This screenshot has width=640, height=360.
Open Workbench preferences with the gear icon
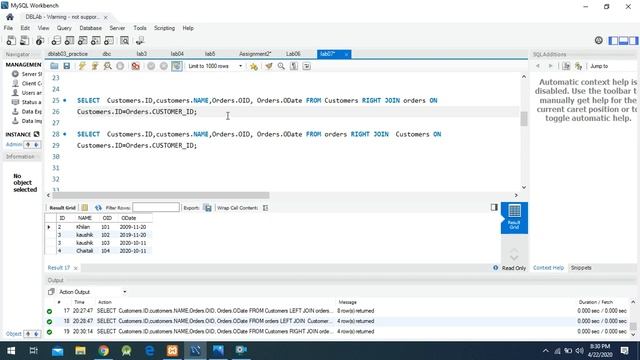pos(598,40)
